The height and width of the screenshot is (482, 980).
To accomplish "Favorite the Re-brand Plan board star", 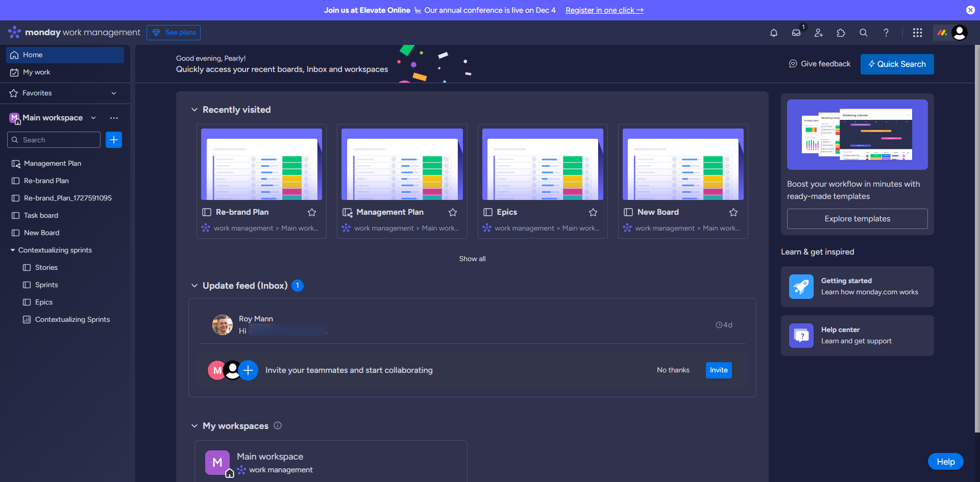I will 312,212.
